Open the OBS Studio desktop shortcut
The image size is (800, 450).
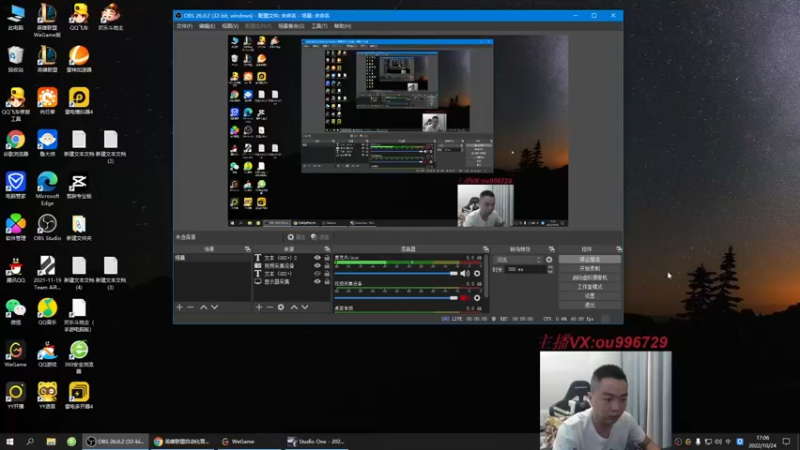(47, 228)
